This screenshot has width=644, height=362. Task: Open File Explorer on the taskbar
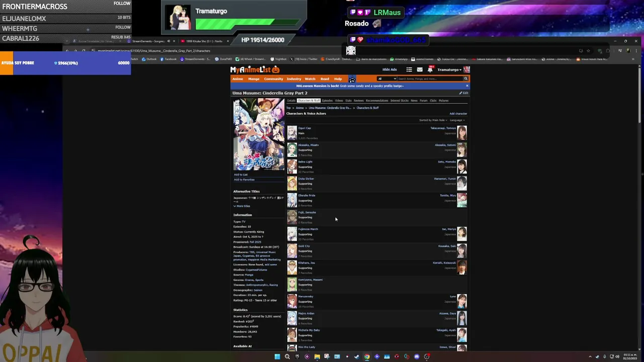click(x=317, y=356)
